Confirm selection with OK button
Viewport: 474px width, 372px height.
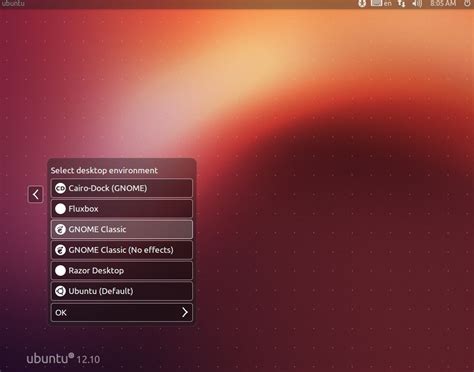pyautogui.click(x=122, y=312)
